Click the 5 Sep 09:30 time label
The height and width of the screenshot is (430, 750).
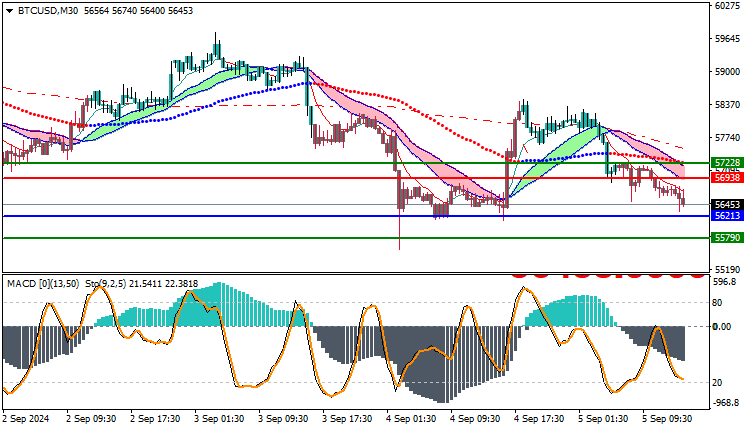pos(668,419)
